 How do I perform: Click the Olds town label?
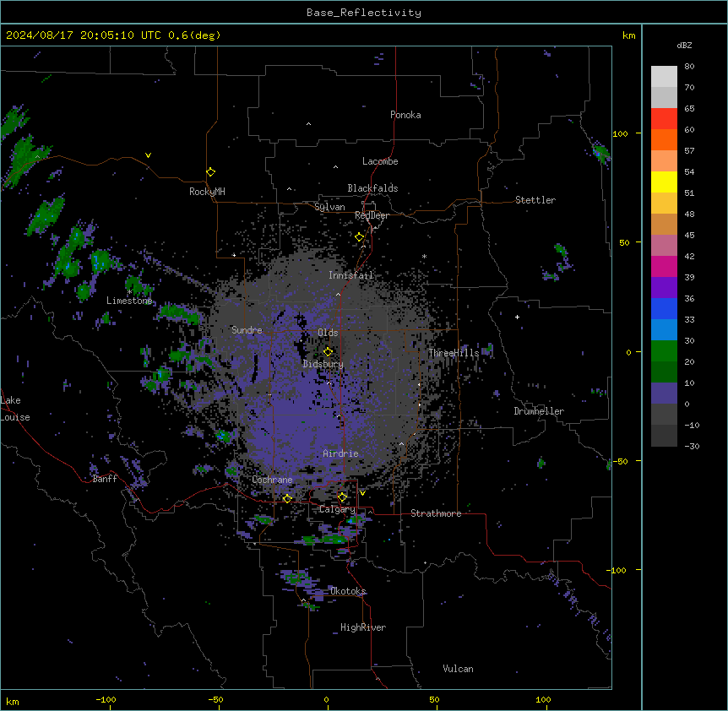pyautogui.click(x=328, y=333)
